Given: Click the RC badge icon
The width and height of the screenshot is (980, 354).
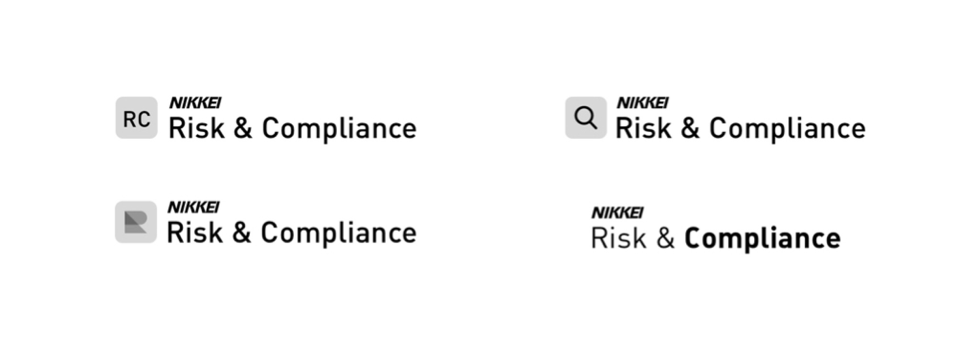Looking at the screenshot, I should (136, 118).
